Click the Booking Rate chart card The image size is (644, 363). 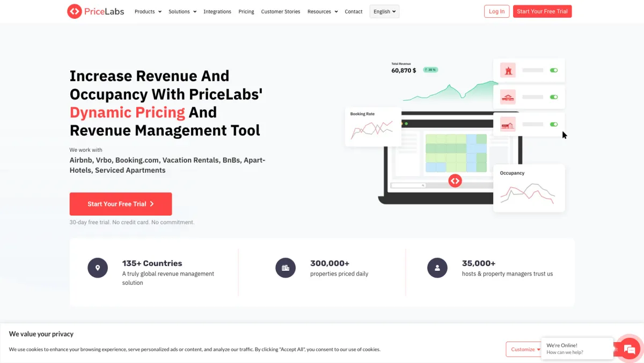pos(373,127)
